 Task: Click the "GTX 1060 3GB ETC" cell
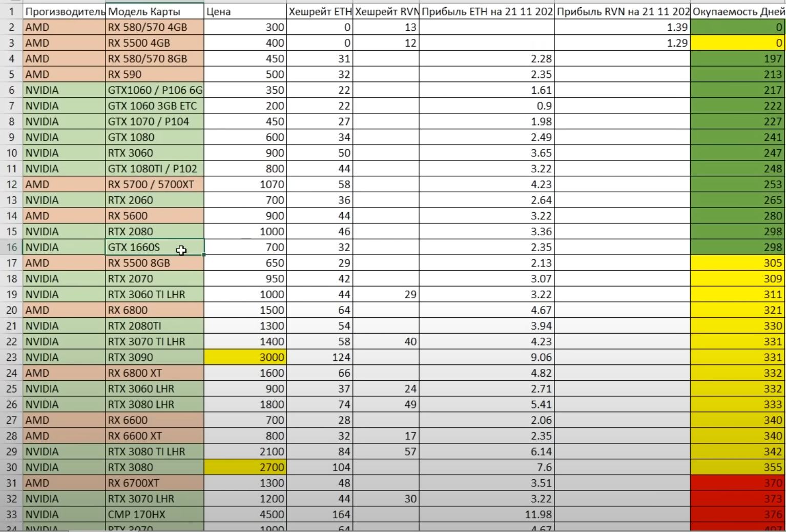pyautogui.click(x=155, y=106)
